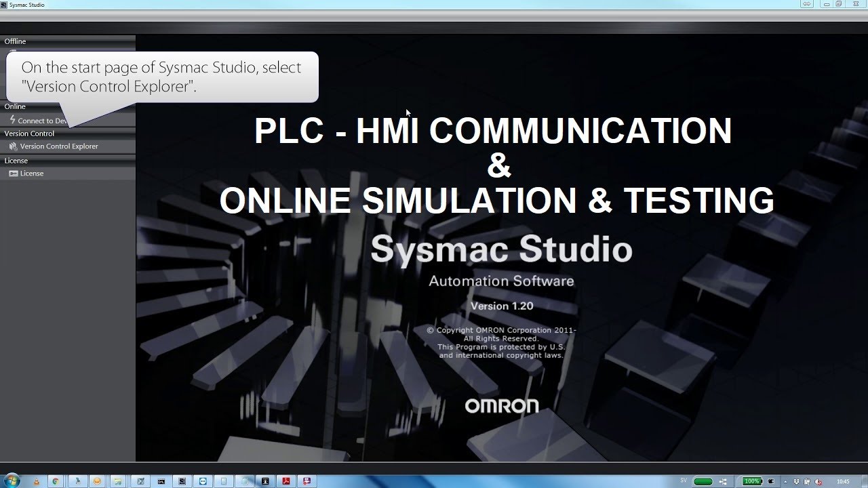Open the TeamViewer taskbar icon
The width and height of the screenshot is (868, 488).
[x=202, y=481]
